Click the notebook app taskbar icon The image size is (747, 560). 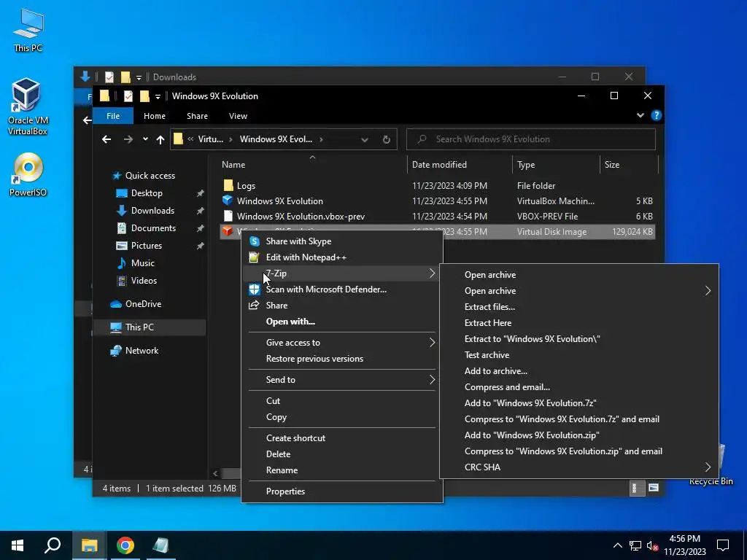pos(160,545)
